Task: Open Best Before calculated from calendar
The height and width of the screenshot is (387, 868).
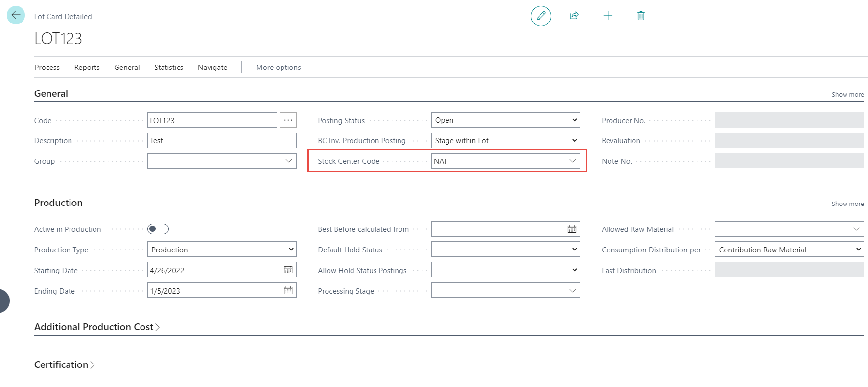Action: point(572,229)
